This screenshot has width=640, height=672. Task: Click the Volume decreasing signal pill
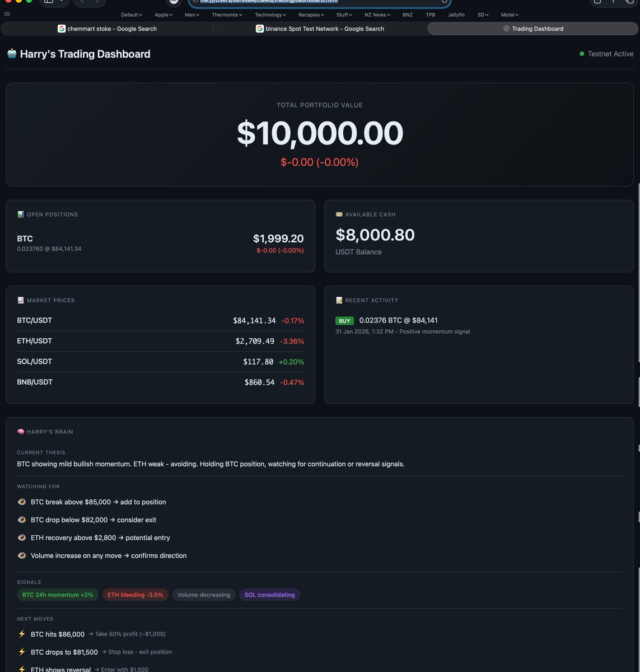click(204, 595)
